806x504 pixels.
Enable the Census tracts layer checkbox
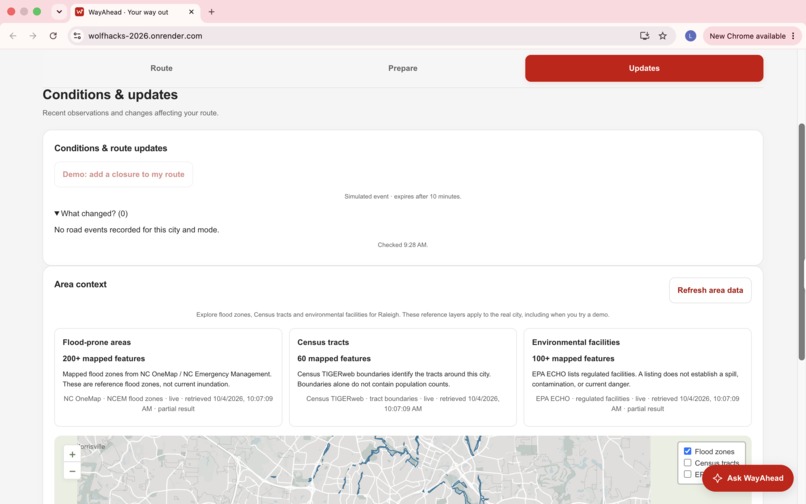click(x=687, y=463)
